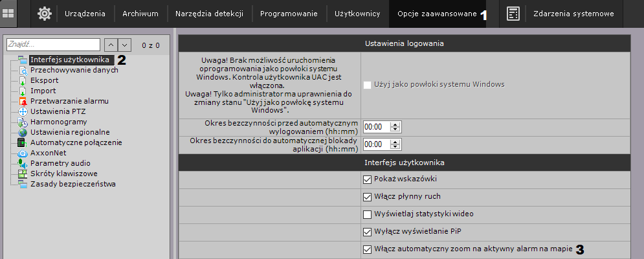Image resolution: width=644 pixels, height=259 pixels.
Task: Enable Wyświetlaj statystyki wideo checkbox
Action: point(368,214)
